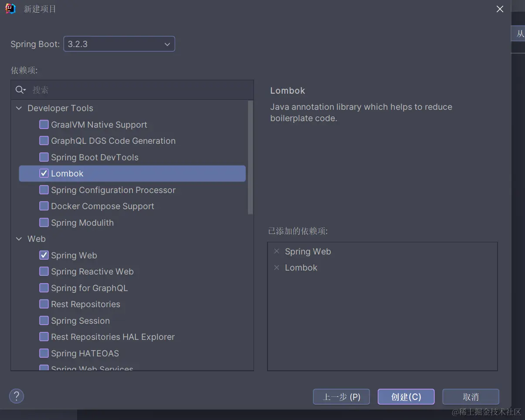Open the Spring Boot version dropdown
This screenshot has height=420, width=525.
pos(119,44)
